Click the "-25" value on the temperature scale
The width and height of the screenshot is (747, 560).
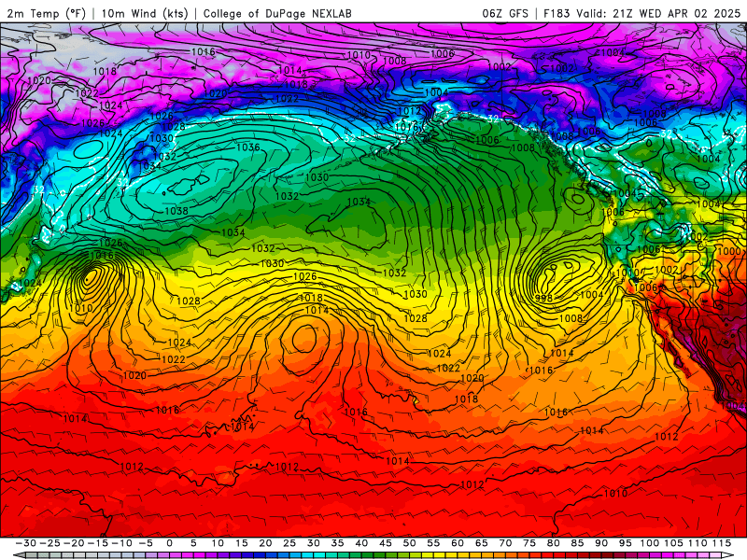pyautogui.click(x=50, y=543)
